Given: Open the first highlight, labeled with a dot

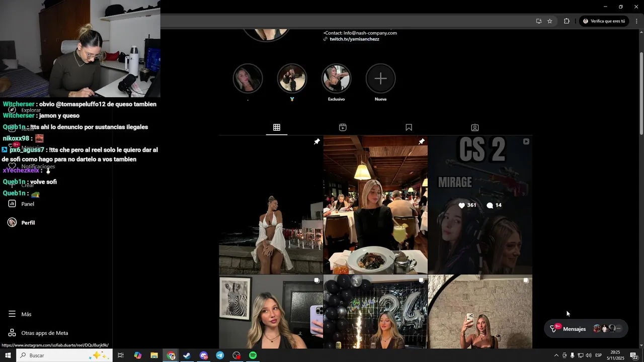Looking at the screenshot, I should pos(248,78).
